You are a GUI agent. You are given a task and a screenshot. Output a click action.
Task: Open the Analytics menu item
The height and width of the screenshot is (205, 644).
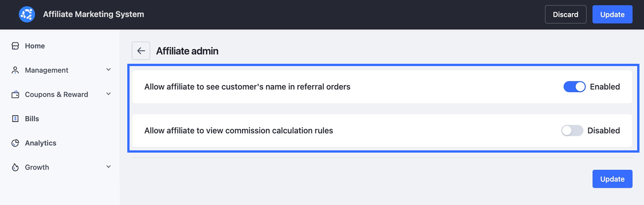41,143
